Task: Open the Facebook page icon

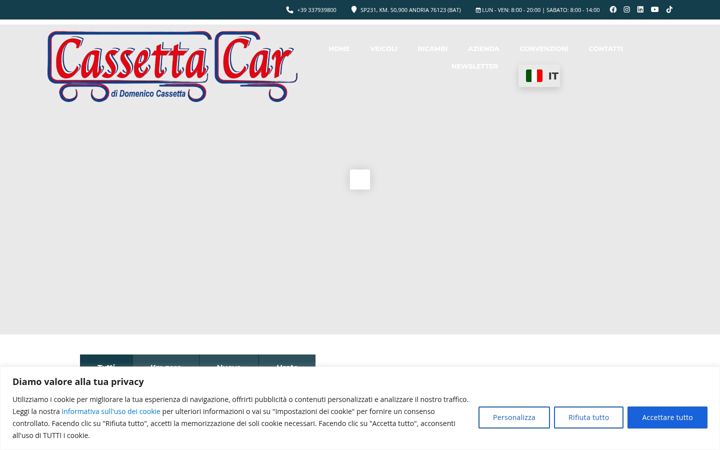Action: (x=613, y=9)
